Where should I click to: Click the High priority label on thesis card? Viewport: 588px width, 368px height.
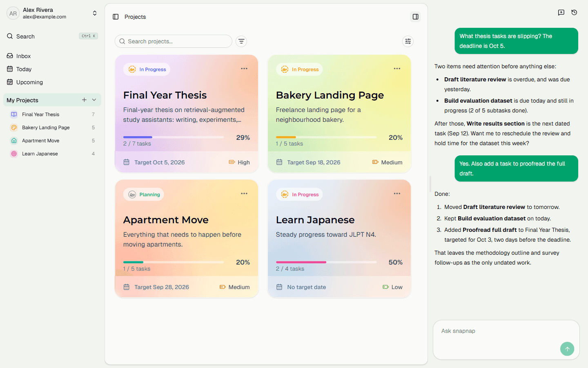point(239,162)
